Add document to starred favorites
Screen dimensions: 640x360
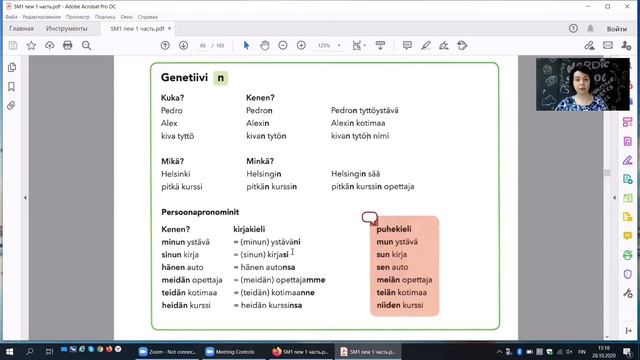pos(31,45)
